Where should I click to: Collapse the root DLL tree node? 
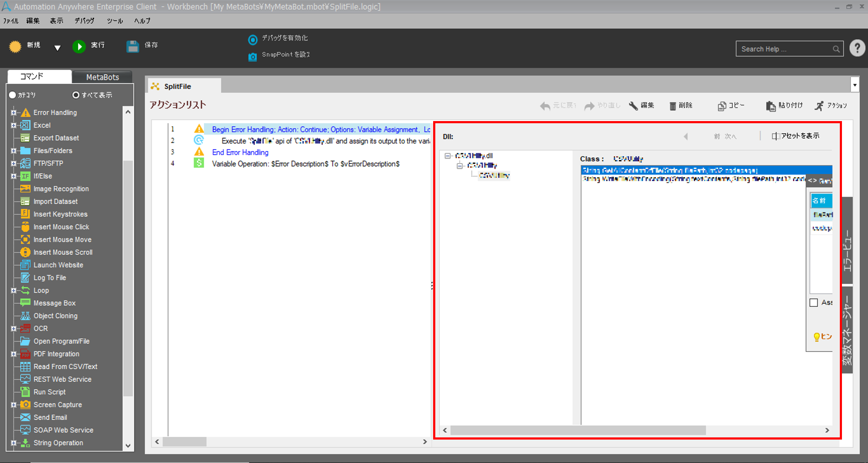point(447,156)
